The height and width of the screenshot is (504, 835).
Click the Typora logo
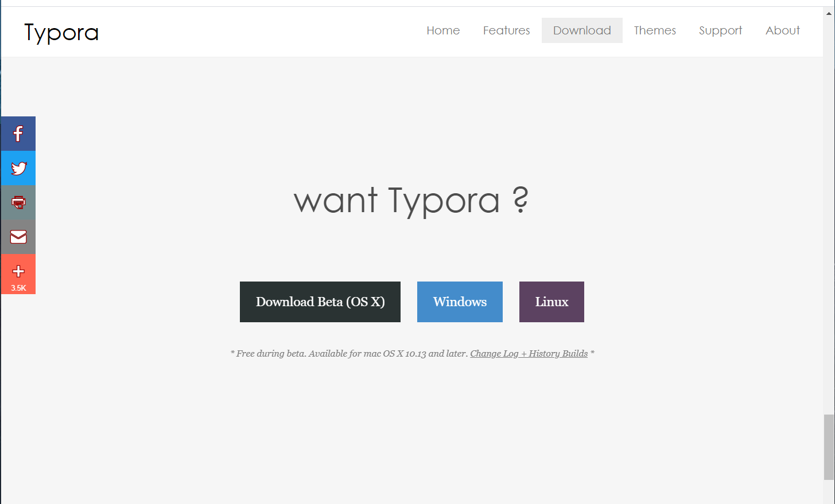click(x=60, y=32)
